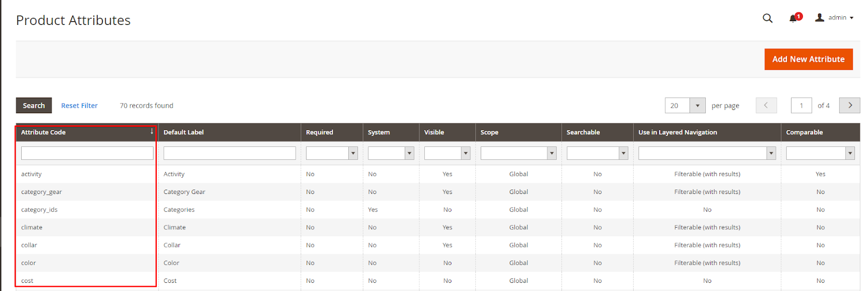Click the Add New Attribute button
Viewport: 868px width, 291px height.
808,59
